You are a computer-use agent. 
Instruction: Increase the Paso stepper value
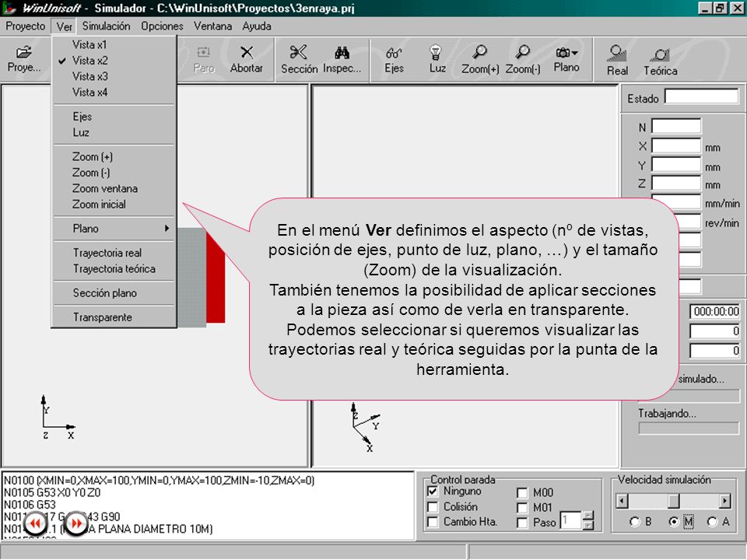click(588, 516)
